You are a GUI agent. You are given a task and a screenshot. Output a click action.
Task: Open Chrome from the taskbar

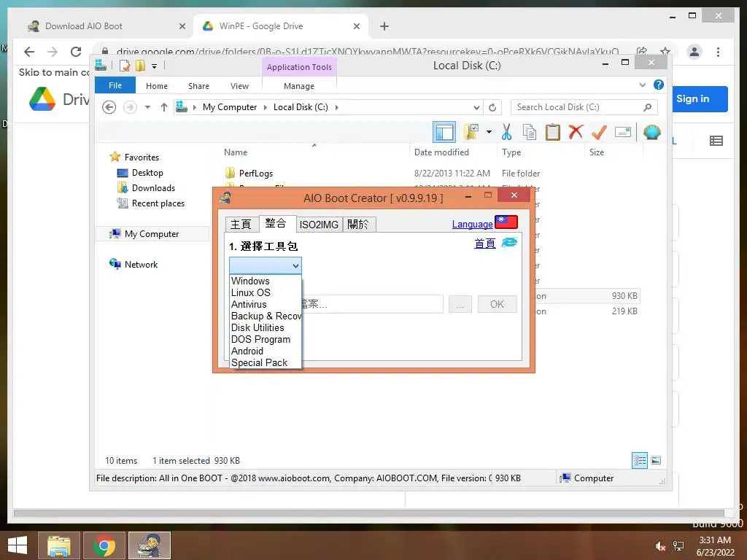[x=104, y=545]
